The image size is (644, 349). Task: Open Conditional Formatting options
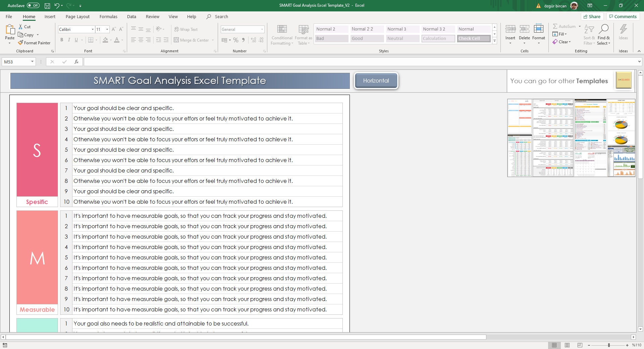[282, 34]
